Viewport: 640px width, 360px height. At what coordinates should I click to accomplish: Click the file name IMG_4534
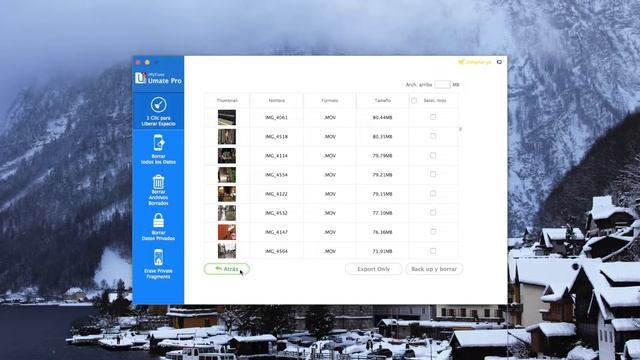(276, 175)
